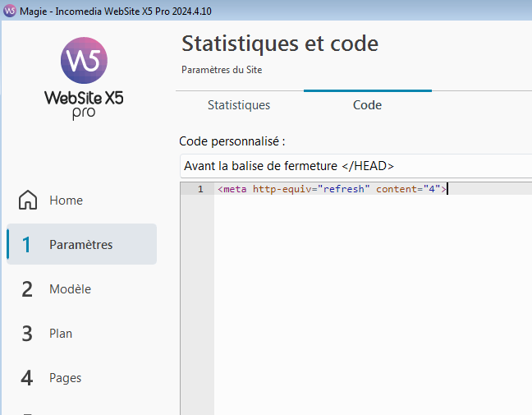Expand the 'Avant la balise de fermeture' dropdown
This screenshot has height=415, width=532.
tap(355, 165)
